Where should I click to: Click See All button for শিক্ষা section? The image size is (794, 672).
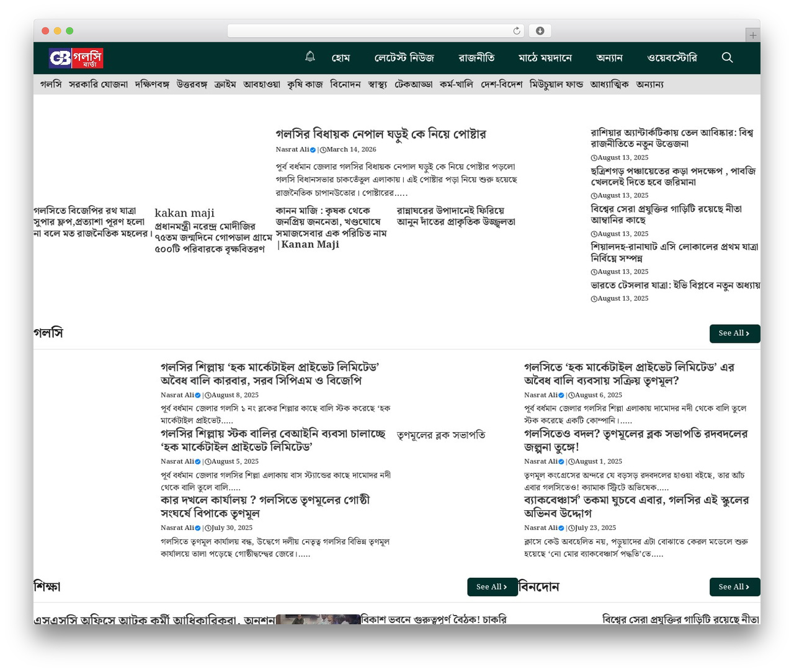[493, 587]
